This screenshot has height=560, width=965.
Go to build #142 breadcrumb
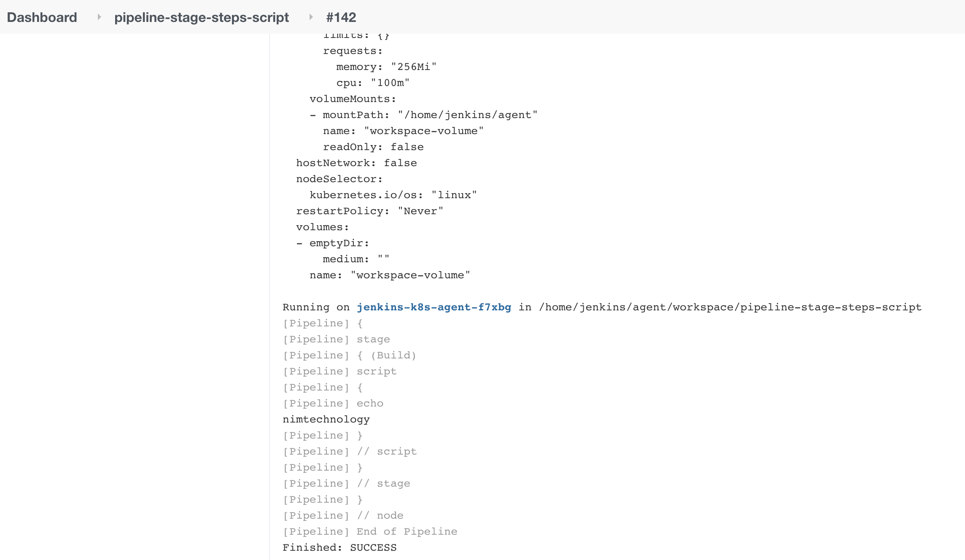pos(341,17)
